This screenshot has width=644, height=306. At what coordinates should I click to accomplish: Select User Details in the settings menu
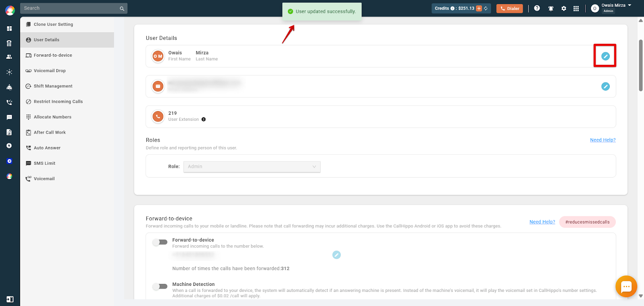(67, 40)
